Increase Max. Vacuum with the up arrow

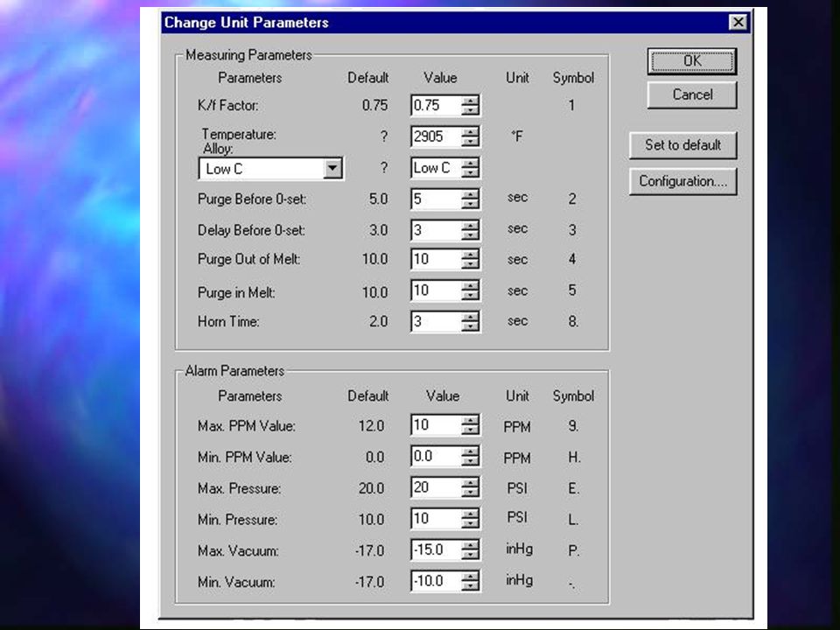[471, 545]
